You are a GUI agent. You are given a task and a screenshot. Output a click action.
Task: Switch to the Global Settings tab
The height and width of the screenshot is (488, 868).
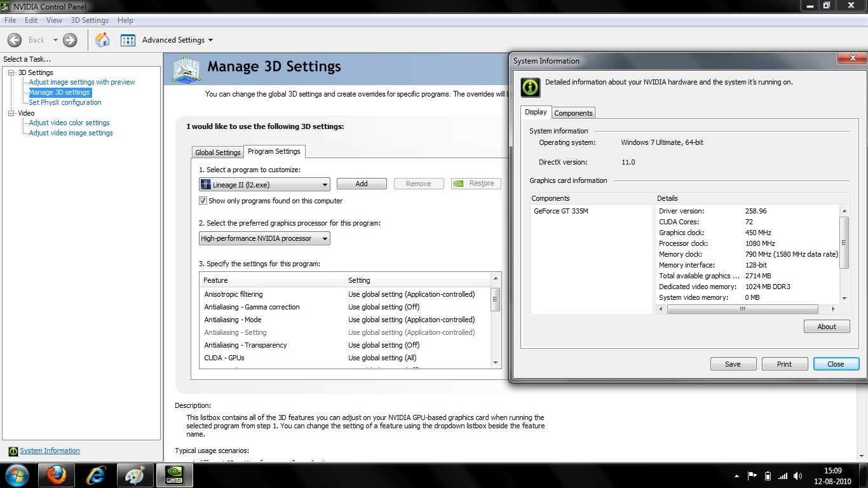click(x=218, y=152)
